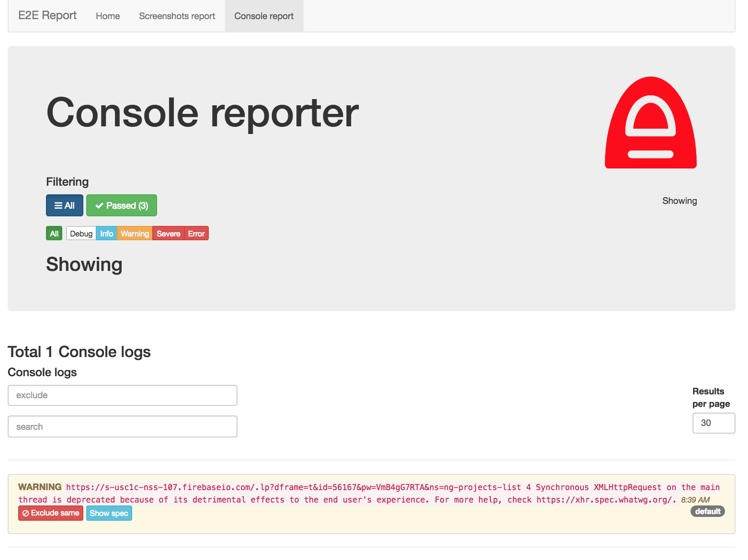Click the green checkmark on Passed (3) filter
The height and width of the screenshot is (560, 748).
(99, 205)
